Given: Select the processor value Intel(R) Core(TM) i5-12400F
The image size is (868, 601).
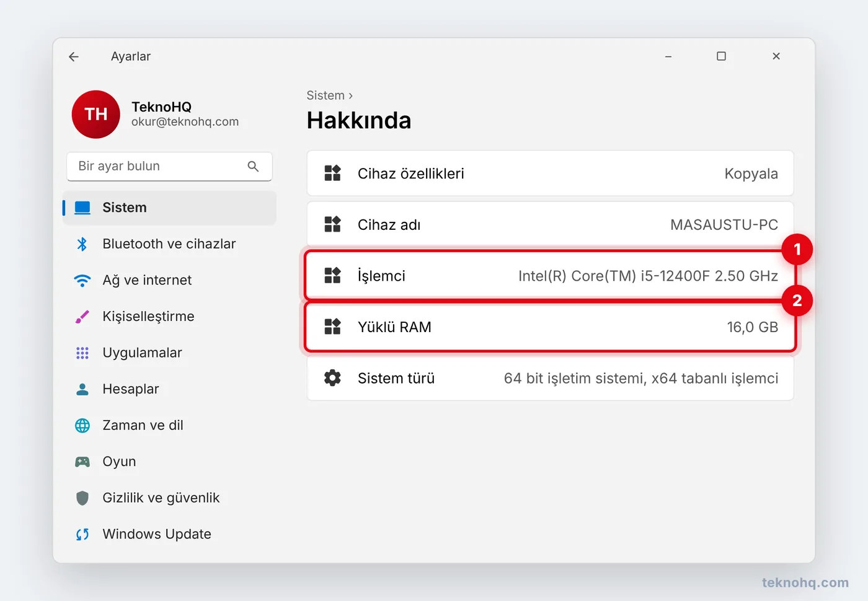Looking at the screenshot, I should coord(614,276).
